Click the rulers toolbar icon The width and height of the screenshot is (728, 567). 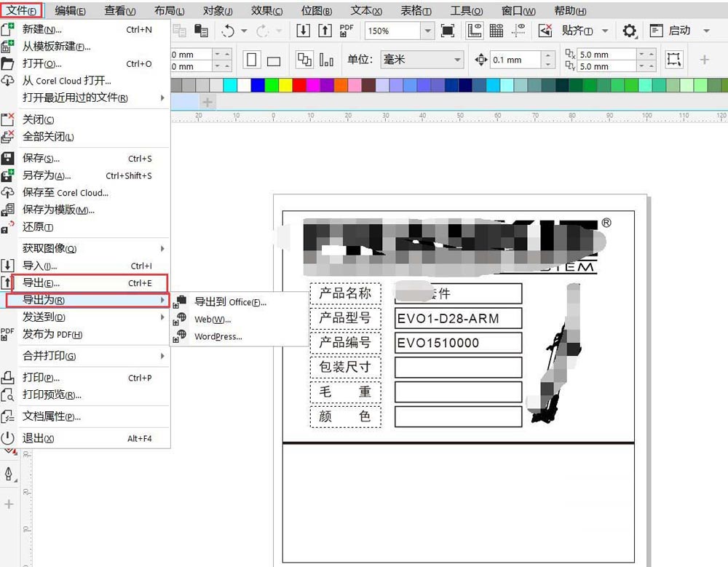(x=475, y=31)
